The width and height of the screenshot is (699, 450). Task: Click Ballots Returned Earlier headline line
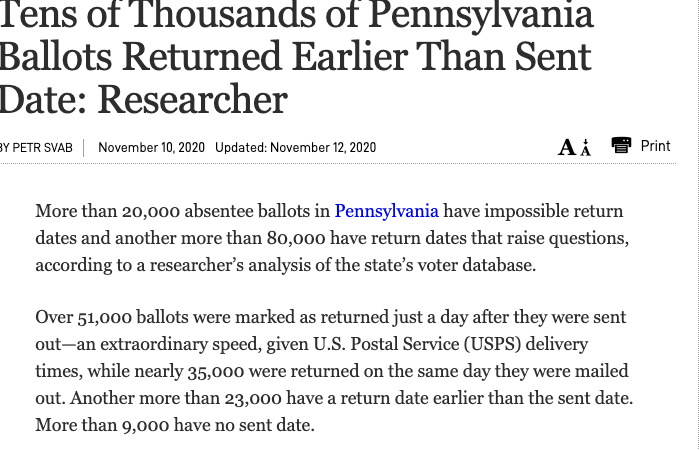click(204, 57)
